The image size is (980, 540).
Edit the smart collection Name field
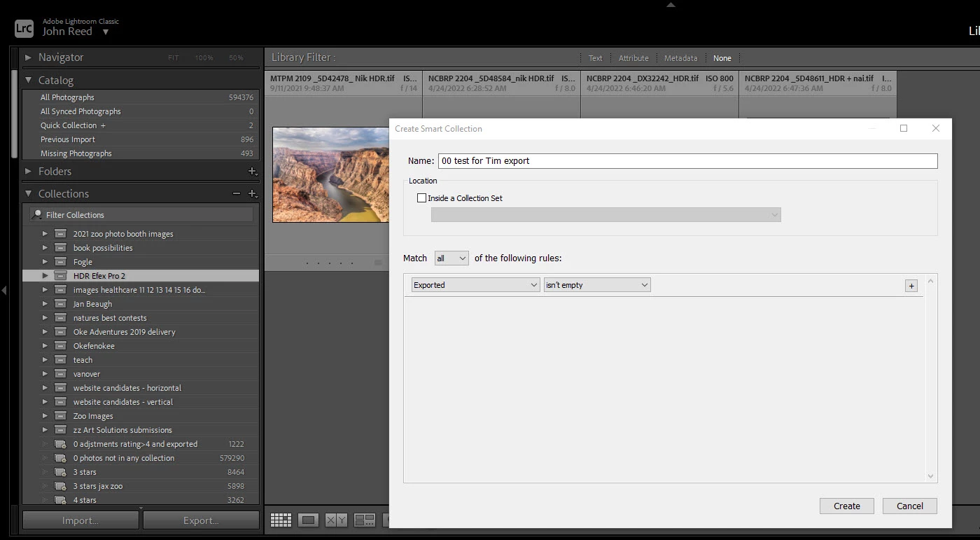click(688, 161)
